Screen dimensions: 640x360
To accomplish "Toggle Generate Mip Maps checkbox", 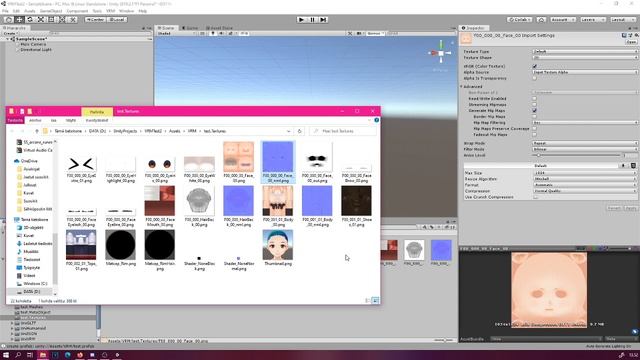I will coord(535,110).
